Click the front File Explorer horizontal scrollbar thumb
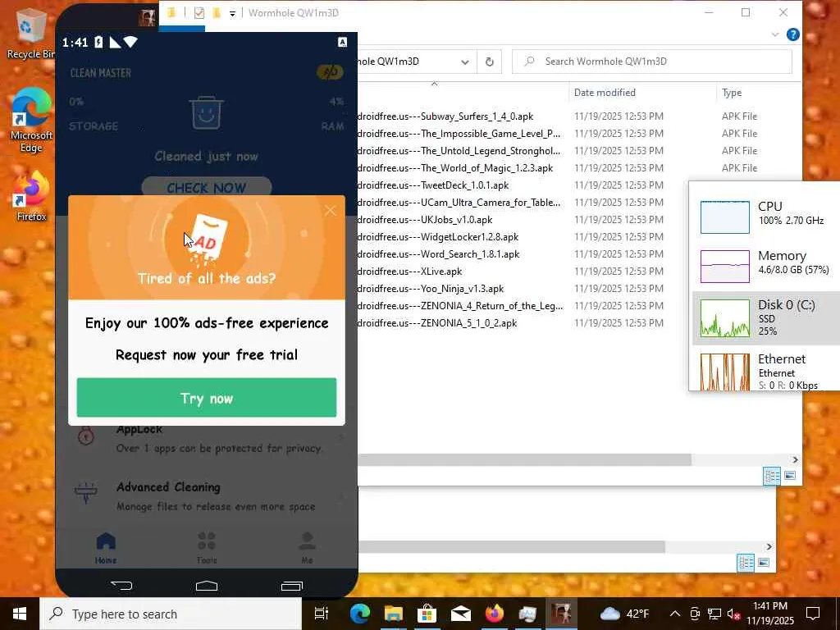Viewport: 840px width, 630px height. click(524, 459)
